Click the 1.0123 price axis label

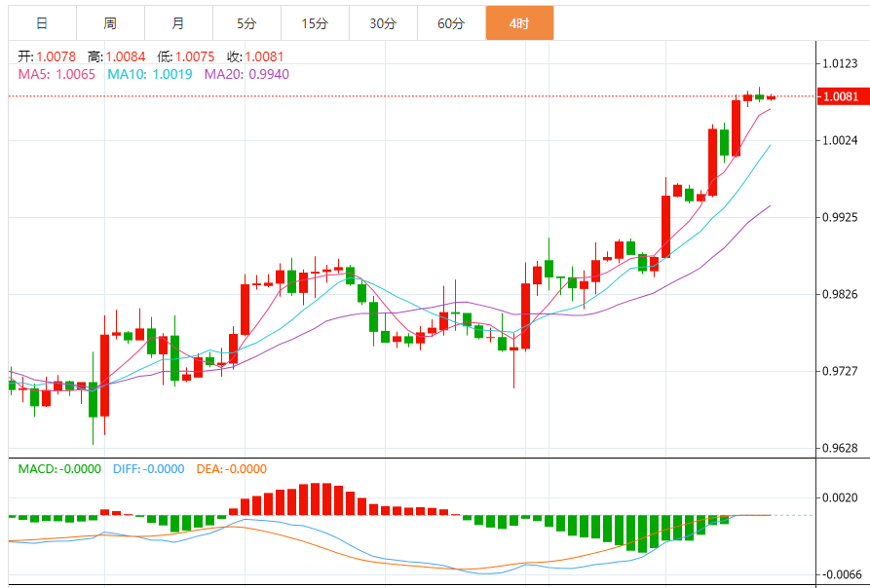pos(841,64)
